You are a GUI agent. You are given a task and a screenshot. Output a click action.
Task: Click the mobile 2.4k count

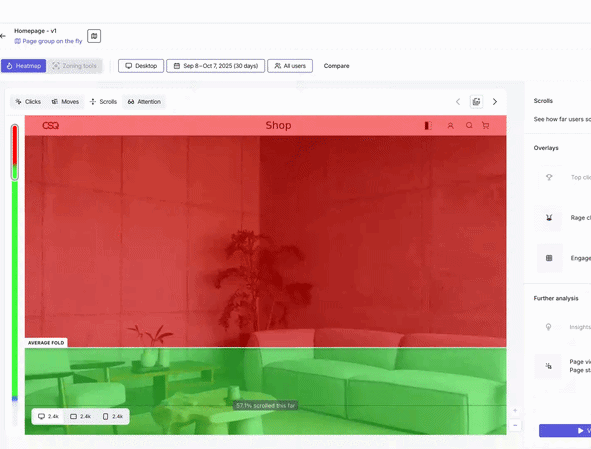(x=113, y=416)
